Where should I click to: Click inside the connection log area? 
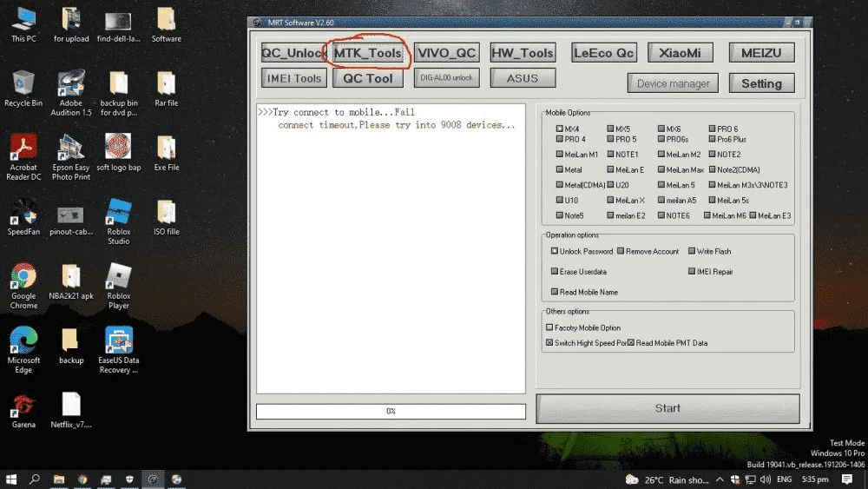click(x=391, y=248)
